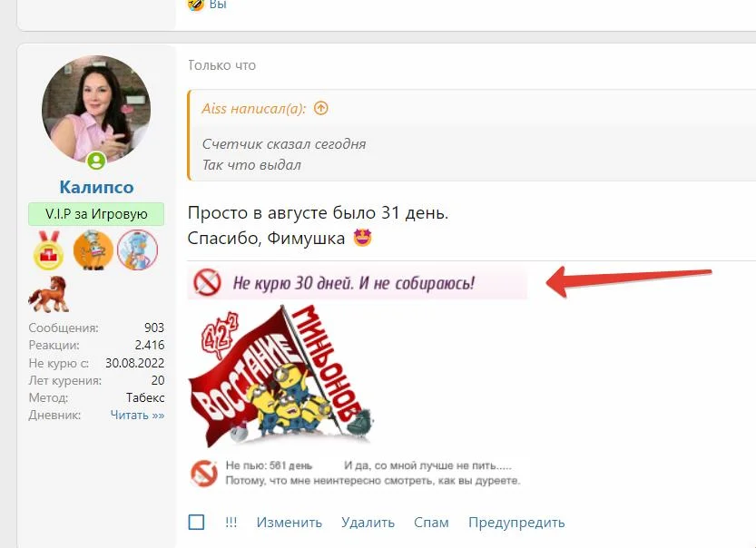Open the Читать »» diary link
The height and width of the screenshot is (548, 756).
tap(137, 415)
